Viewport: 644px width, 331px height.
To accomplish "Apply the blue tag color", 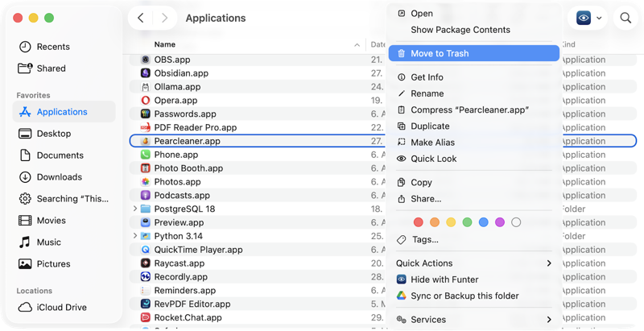I will (484, 222).
